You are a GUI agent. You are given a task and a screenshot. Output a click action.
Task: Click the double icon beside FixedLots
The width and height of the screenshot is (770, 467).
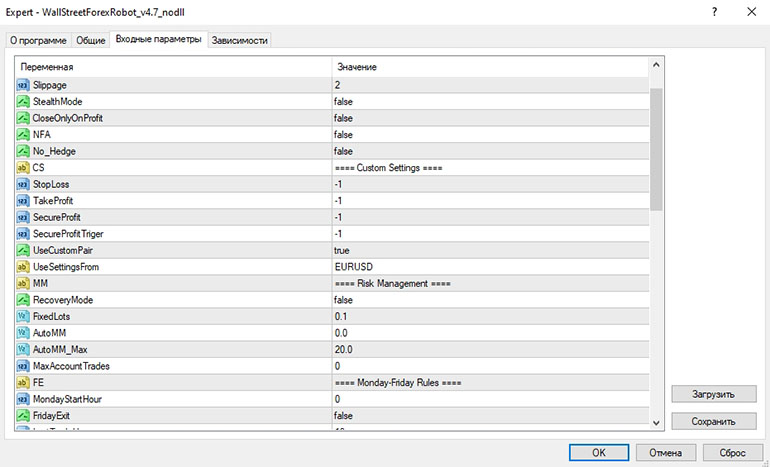click(x=23, y=317)
